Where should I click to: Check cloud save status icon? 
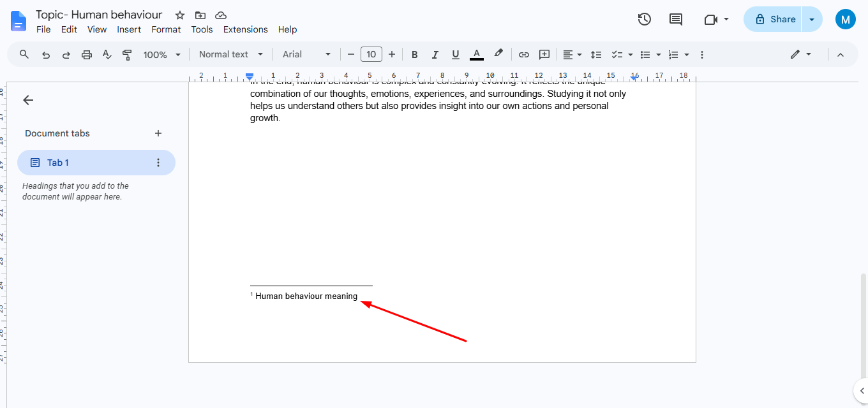[x=221, y=15]
